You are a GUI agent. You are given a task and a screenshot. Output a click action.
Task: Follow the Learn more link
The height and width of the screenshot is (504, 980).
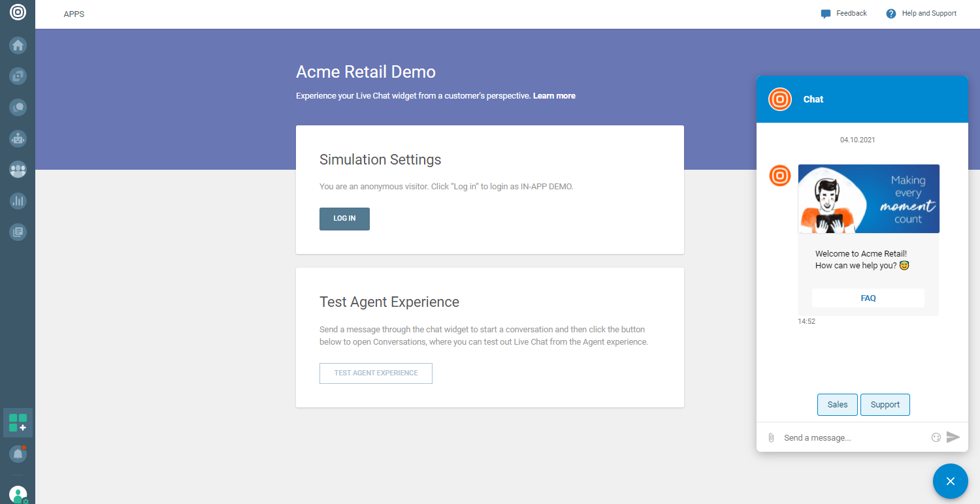point(554,96)
